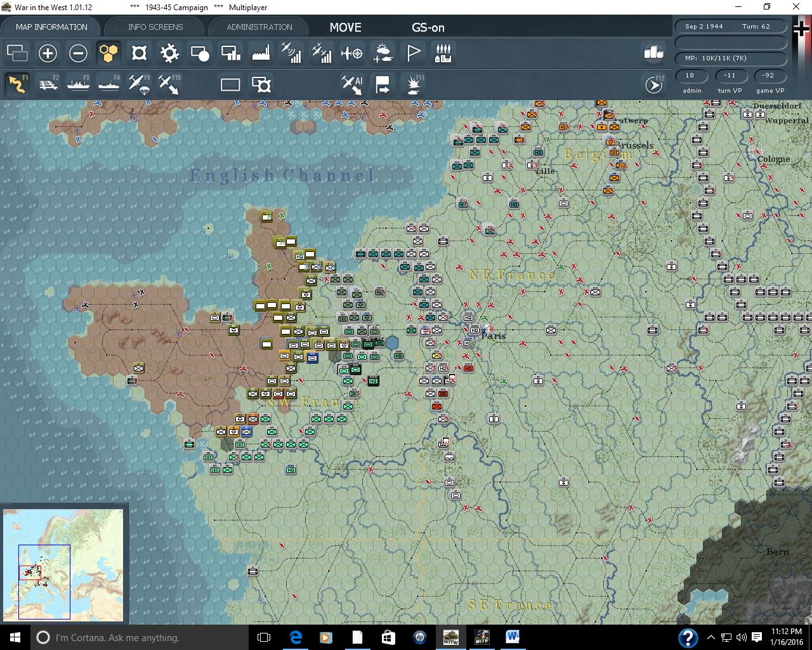The image size is (812, 650).
Task: Click the minimap of Europe
Action: pyautogui.click(x=63, y=565)
